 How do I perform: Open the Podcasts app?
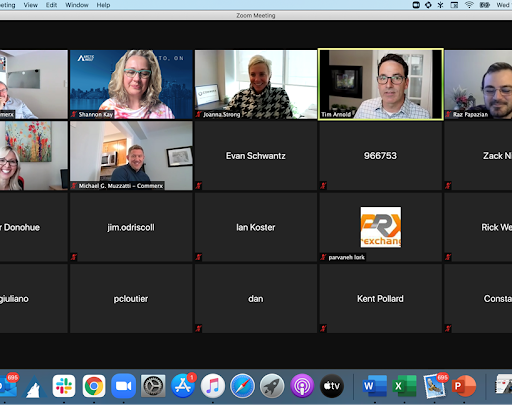pyautogui.click(x=302, y=386)
